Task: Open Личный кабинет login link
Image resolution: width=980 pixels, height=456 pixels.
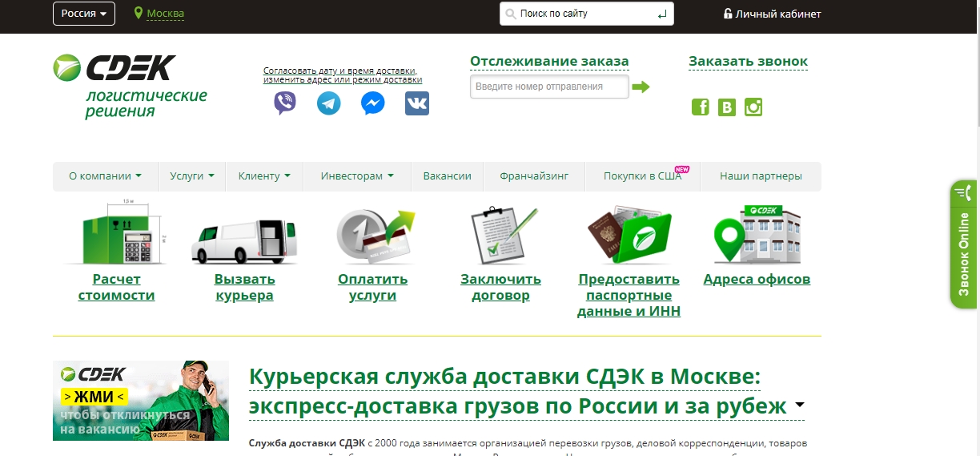Action: 773,14
